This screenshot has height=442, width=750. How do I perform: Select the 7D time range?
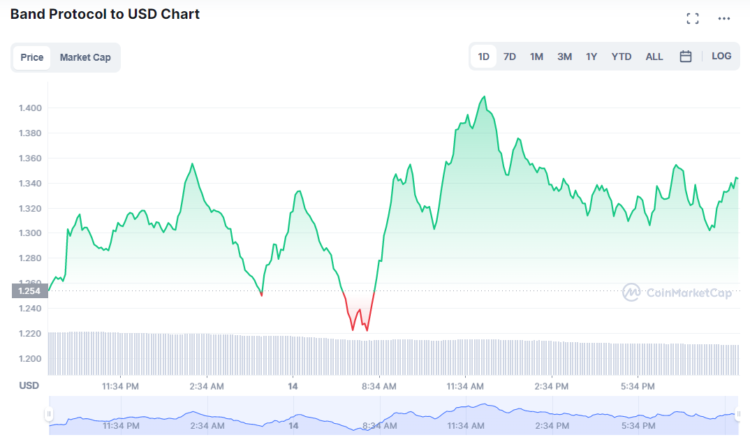click(x=510, y=57)
